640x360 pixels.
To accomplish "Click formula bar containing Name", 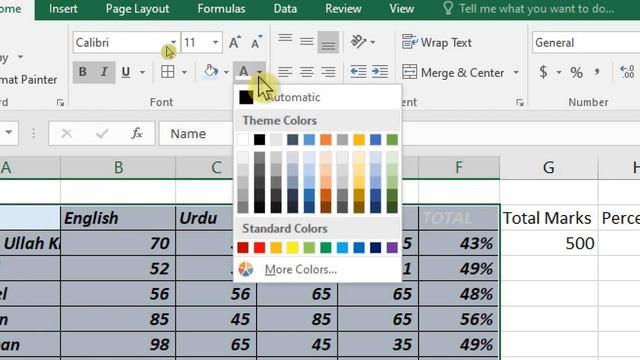I will [x=196, y=133].
